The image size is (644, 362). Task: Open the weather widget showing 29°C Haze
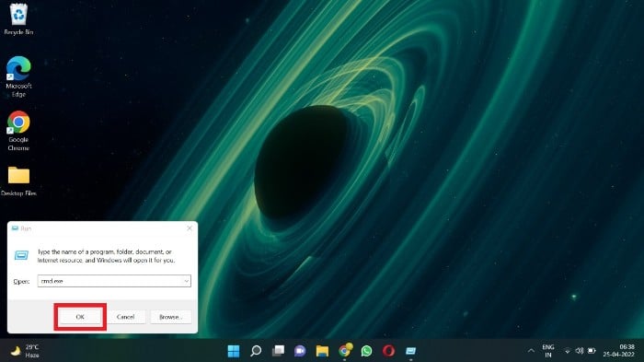point(25,351)
